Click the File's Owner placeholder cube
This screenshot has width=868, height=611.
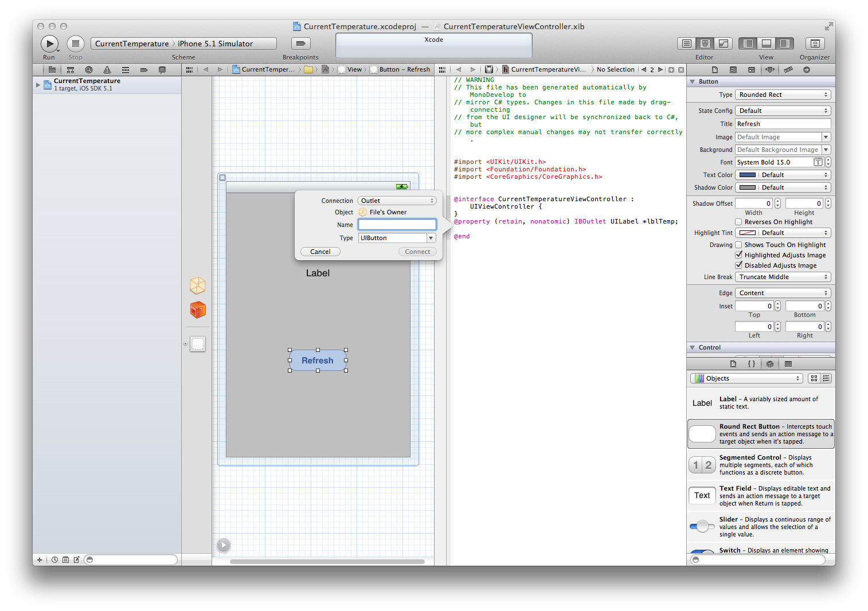pos(198,285)
